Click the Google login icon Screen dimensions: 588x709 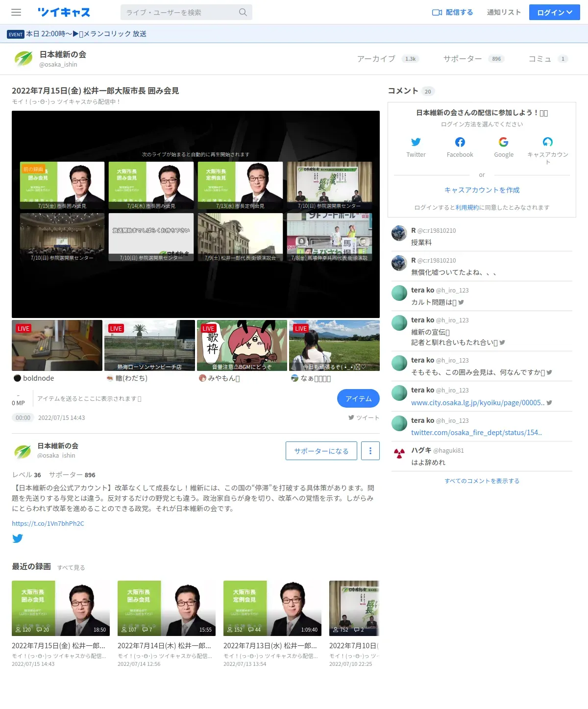[x=503, y=142]
